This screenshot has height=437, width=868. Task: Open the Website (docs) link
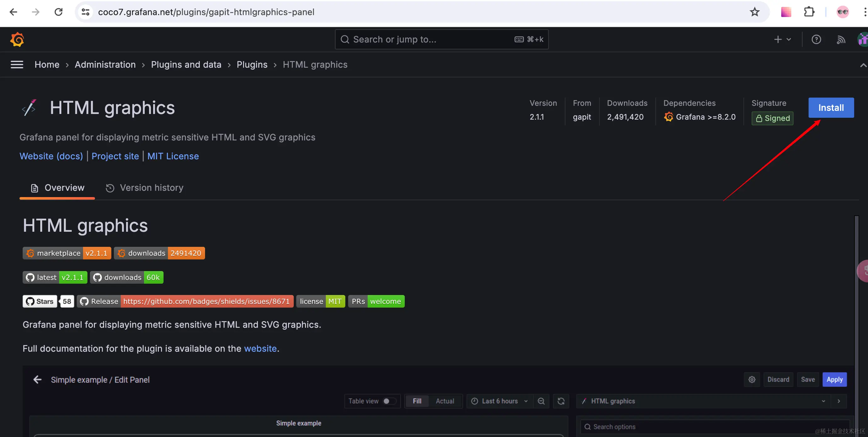(x=51, y=156)
